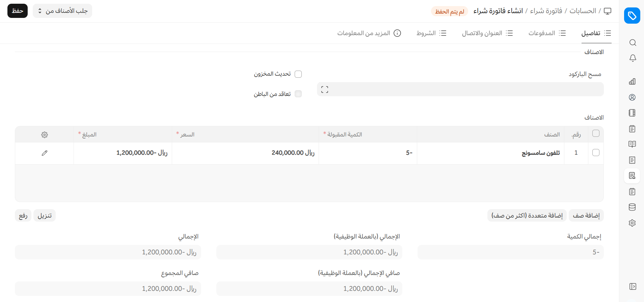Expand the جلب الأصناف من dropdown

62,11
